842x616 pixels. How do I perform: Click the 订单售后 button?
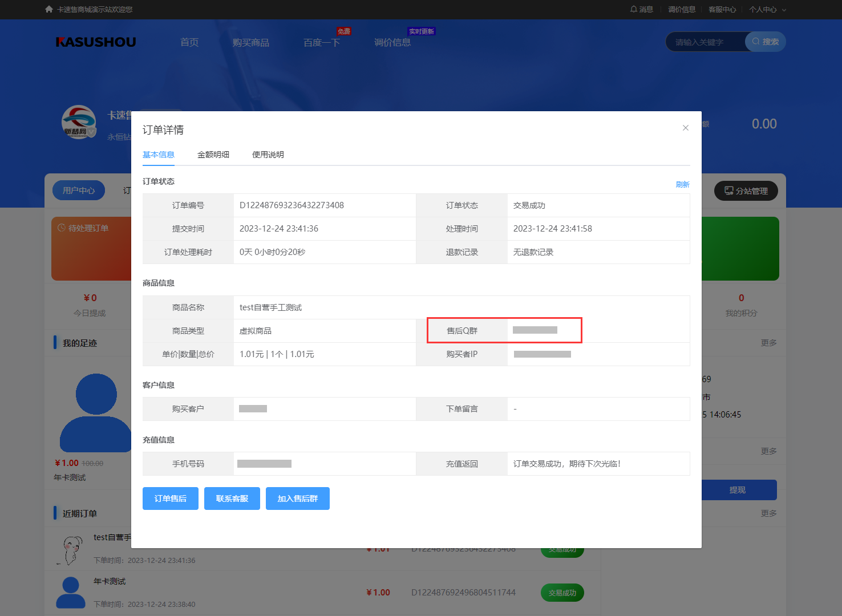[x=171, y=499]
